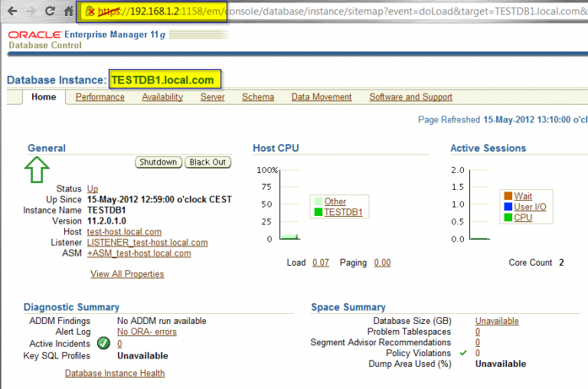Click the Policy Violations check icon

click(x=463, y=353)
